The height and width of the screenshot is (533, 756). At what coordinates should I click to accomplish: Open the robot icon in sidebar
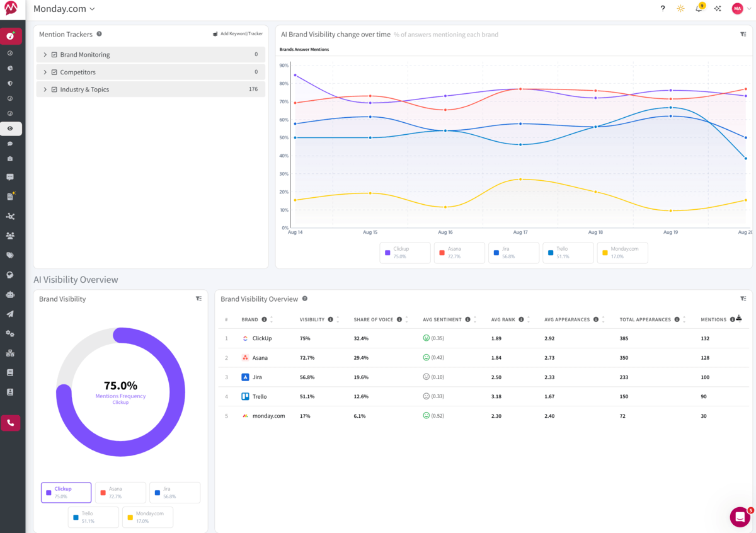coord(10,294)
